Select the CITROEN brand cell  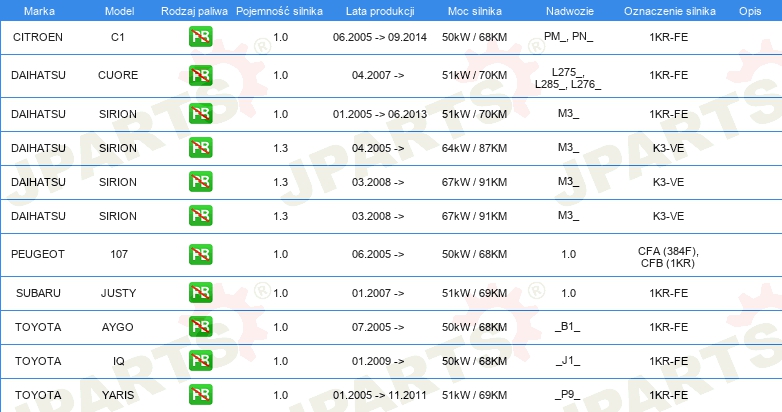pyautogui.click(x=38, y=37)
